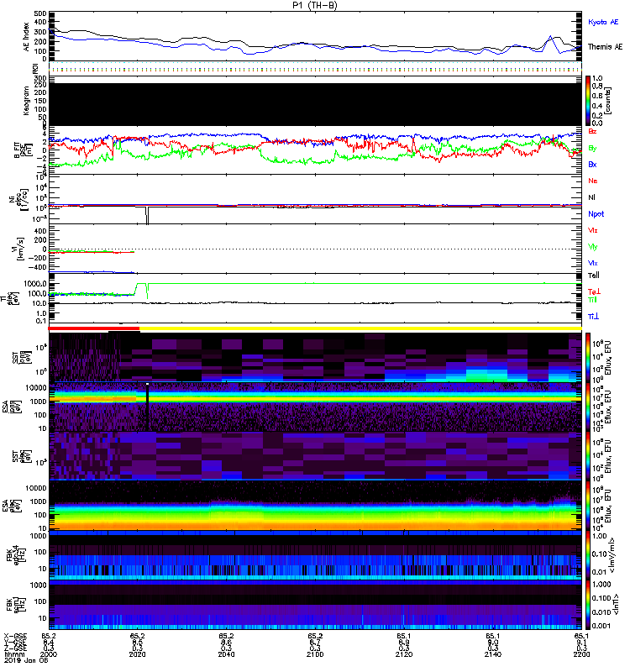
Task: Click the 2140 time axis tick label
Action: [493, 654]
